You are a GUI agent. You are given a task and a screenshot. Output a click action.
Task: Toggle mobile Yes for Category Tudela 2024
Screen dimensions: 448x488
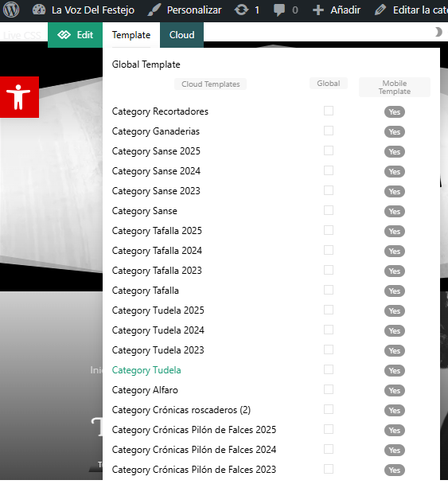(395, 331)
